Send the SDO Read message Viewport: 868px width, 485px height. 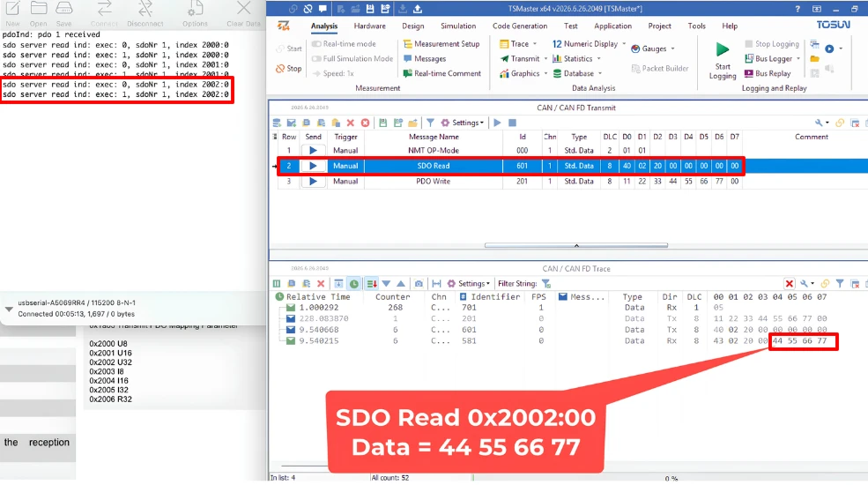(x=313, y=166)
